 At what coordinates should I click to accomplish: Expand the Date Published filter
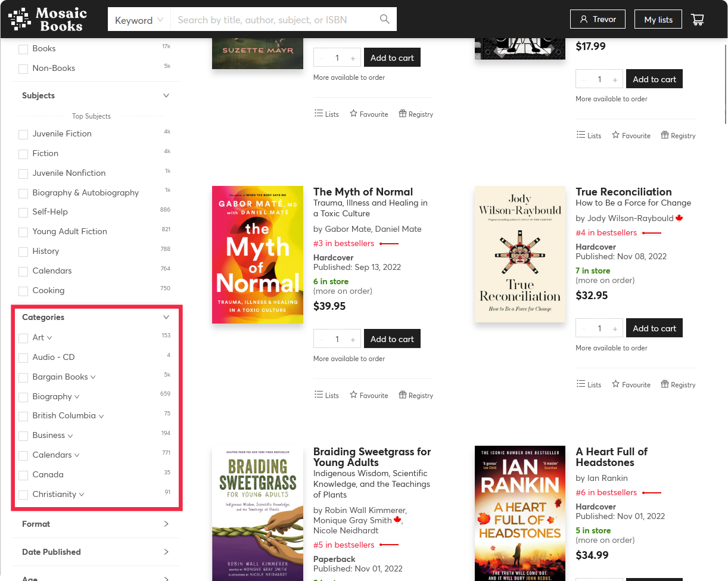coord(95,552)
